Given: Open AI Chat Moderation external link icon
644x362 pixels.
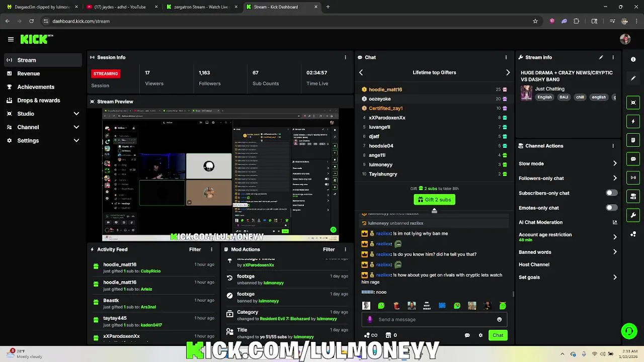Looking at the screenshot, I should click(615, 222).
